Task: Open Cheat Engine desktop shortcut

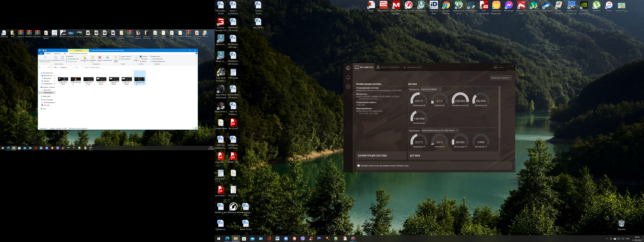Action: (x=471, y=6)
